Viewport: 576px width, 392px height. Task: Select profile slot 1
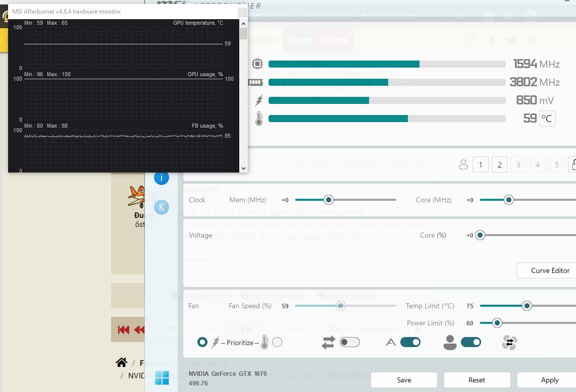[x=481, y=165]
